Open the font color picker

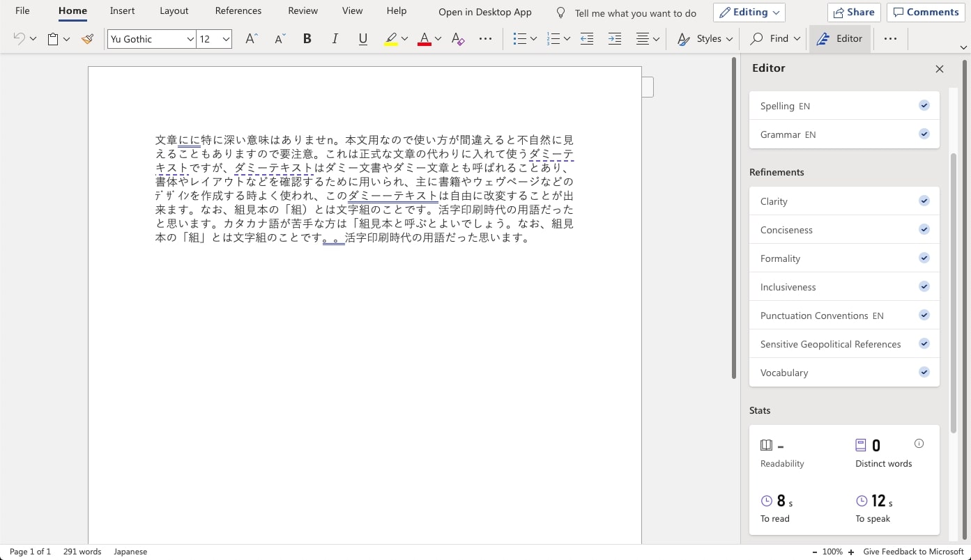coord(437,39)
